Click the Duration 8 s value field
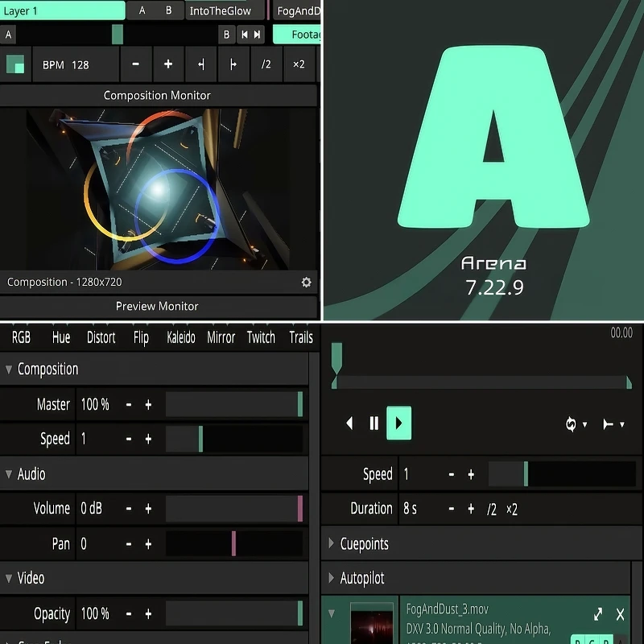The width and height of the screenshot is (644, 644). click(x=421, y=509)
